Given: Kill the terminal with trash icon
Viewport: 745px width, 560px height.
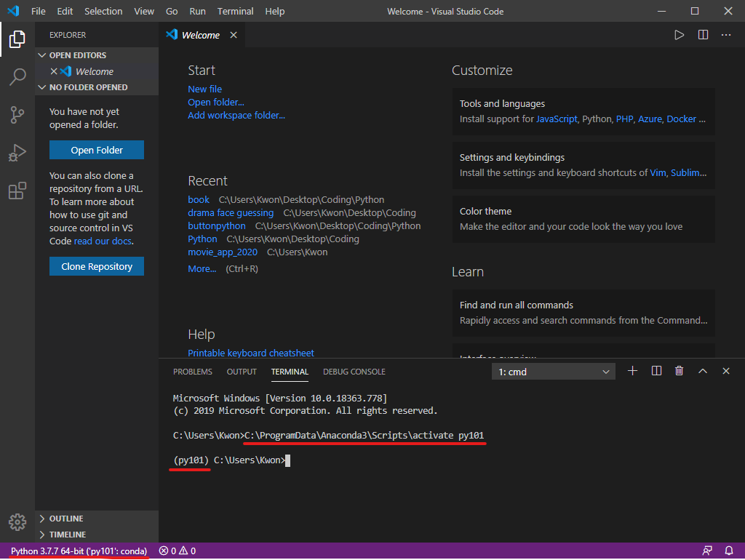Looking at the screenshot, I should coord(679,371).
